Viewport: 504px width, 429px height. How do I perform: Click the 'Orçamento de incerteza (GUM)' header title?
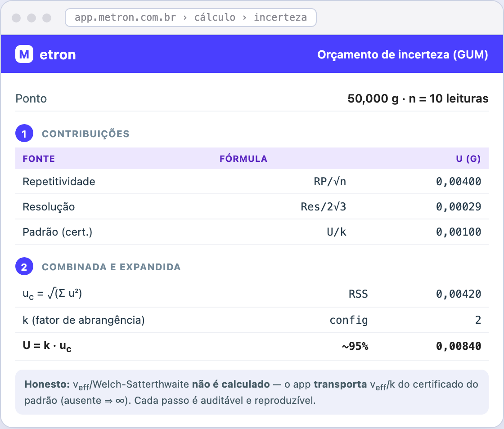click(x=403, y=54)
